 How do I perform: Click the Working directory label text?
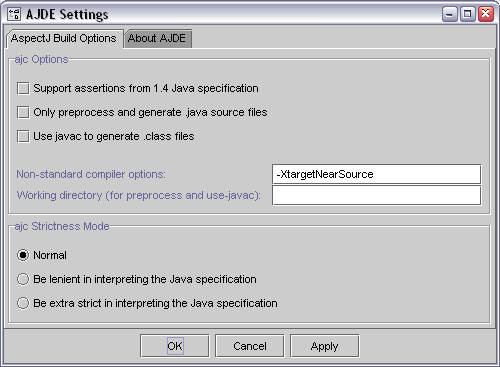pyautogui.click(x=139, y=195)
